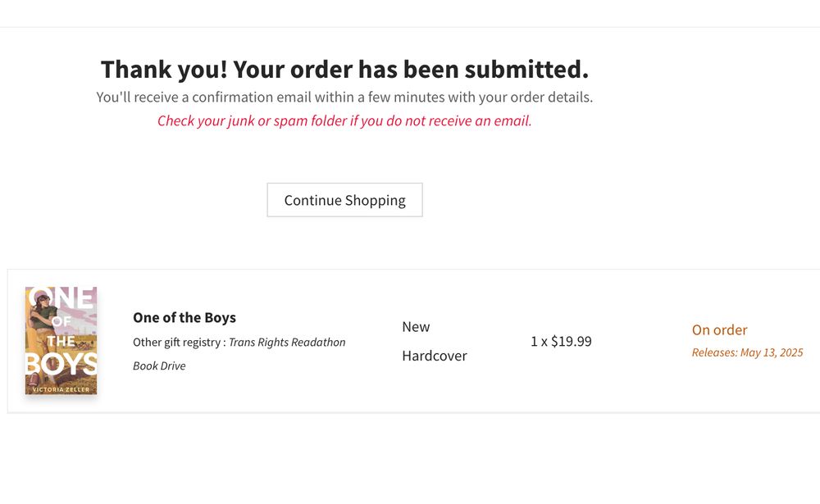Screen dimensions: 820x504
Task: Click the Hardcover format label
Action: click(x=435, y=356)
